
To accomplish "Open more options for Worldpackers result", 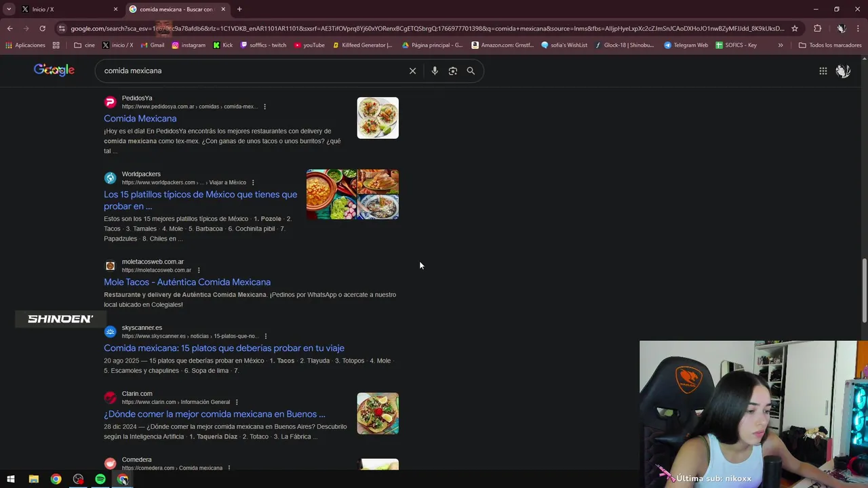I will [253, 182].
